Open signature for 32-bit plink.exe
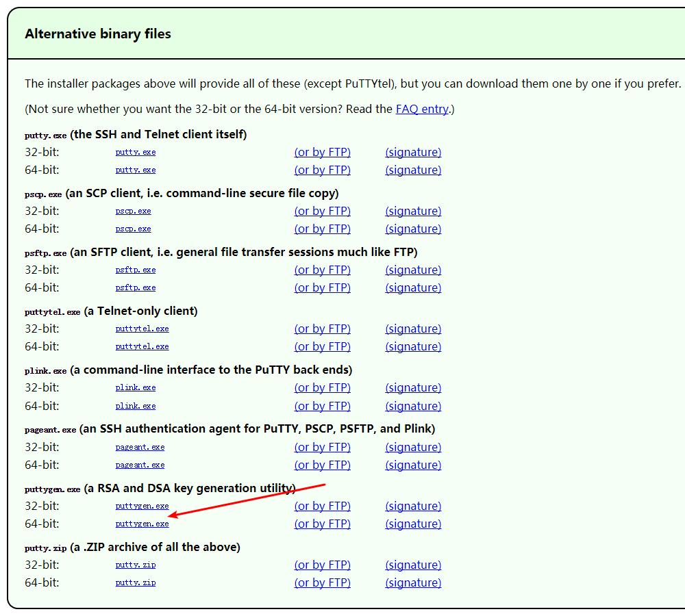 (413, 388)
